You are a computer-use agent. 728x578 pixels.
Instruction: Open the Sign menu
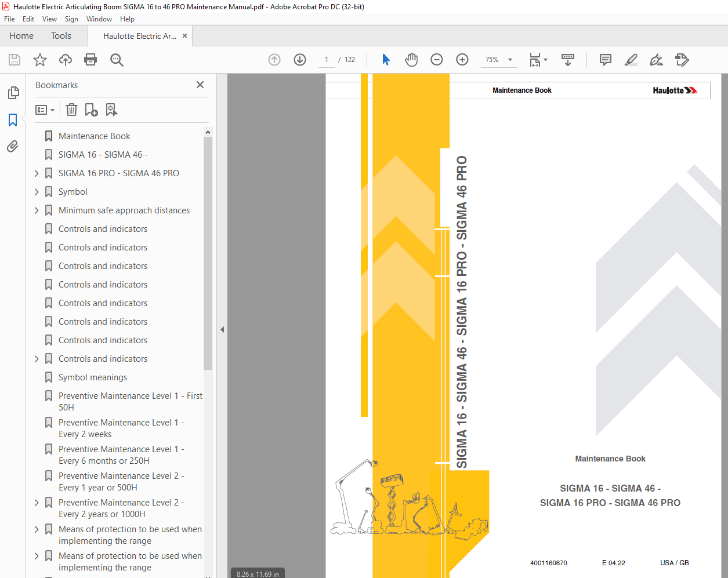[x=71, y=19]
